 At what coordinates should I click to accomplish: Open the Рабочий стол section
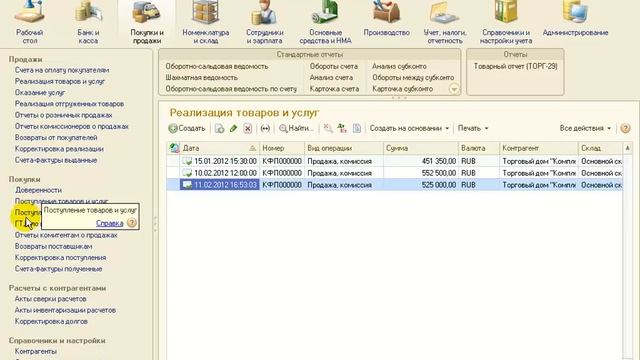click(x=29, y=22)
